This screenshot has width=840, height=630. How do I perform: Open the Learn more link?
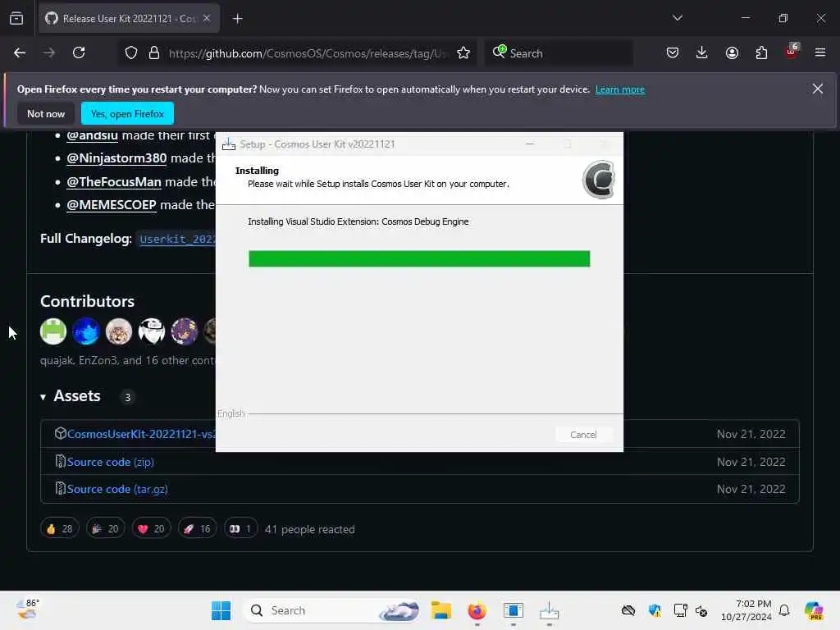point(620,89)
